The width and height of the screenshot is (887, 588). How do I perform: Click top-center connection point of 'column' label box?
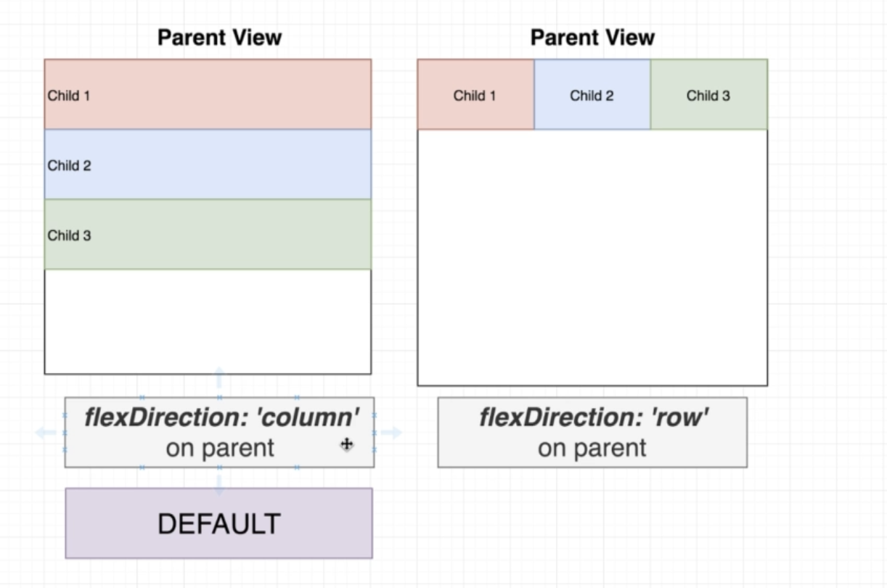coord(219,398)
